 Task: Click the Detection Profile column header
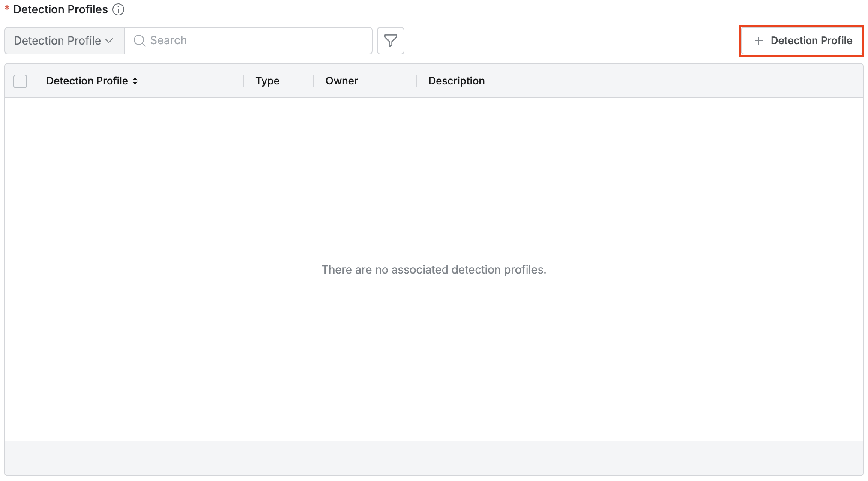coord(87,81)
